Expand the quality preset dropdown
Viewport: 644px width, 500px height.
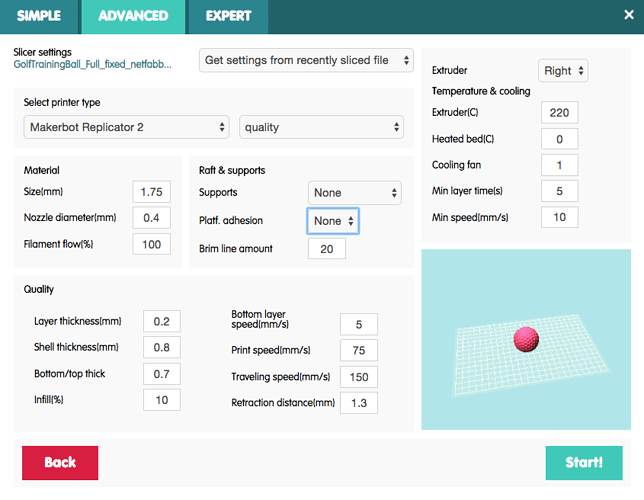point(321,127)
